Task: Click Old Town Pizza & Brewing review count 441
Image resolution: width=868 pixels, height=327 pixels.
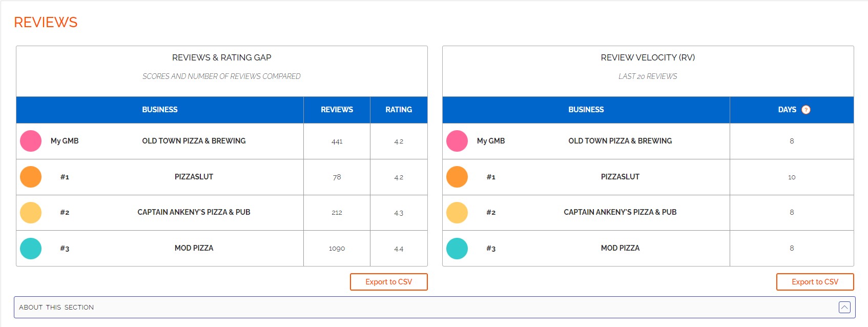Action: coord(337,141)
